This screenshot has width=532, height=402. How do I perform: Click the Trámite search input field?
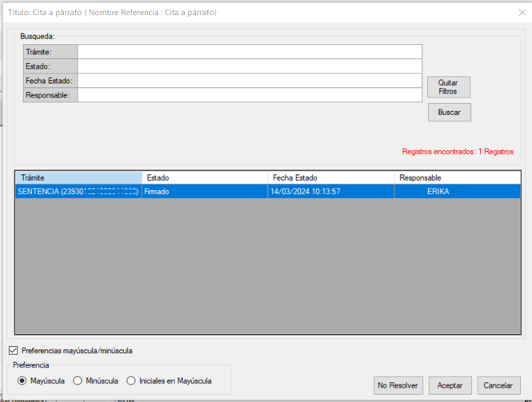click(249, 52)
